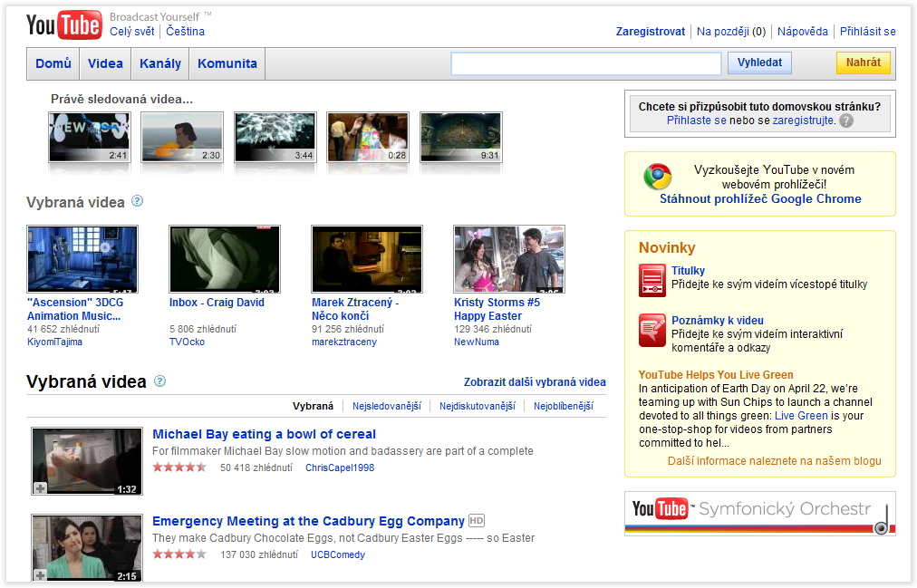
Task: Select the Nejdiskutovanější filter tab
Action: coord(478,406)
